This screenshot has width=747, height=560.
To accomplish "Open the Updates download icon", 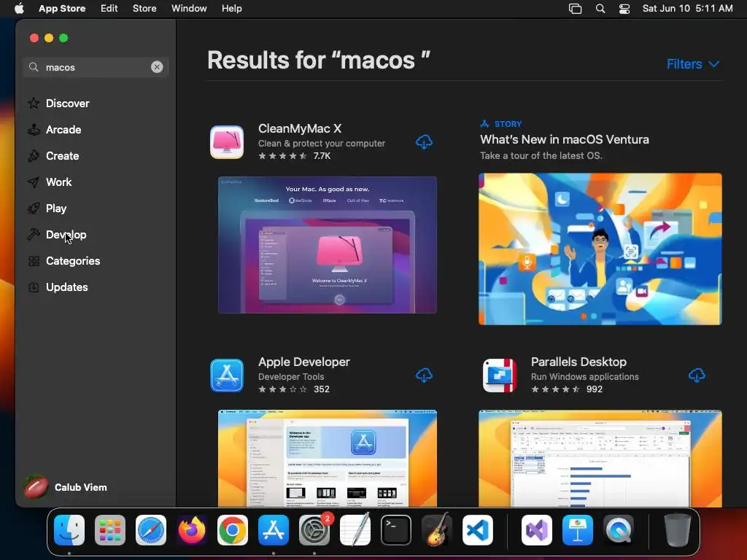I will pyautogui.click(x=34, y=287).
